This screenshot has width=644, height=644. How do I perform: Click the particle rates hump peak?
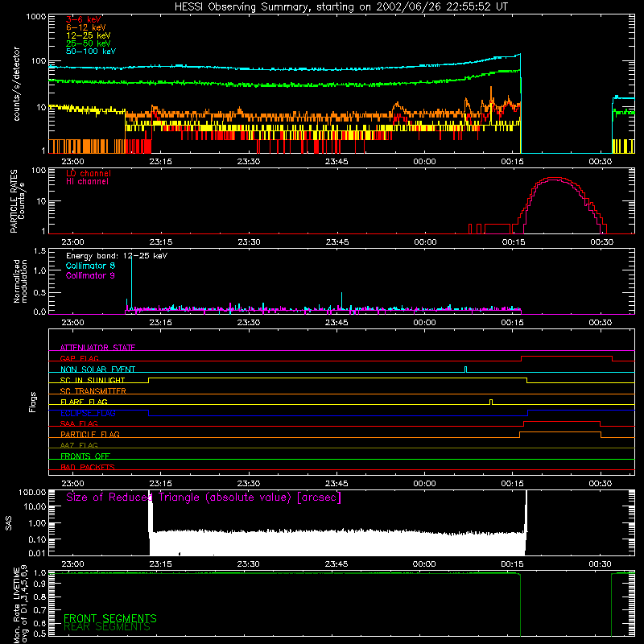[x=555, y=178]
